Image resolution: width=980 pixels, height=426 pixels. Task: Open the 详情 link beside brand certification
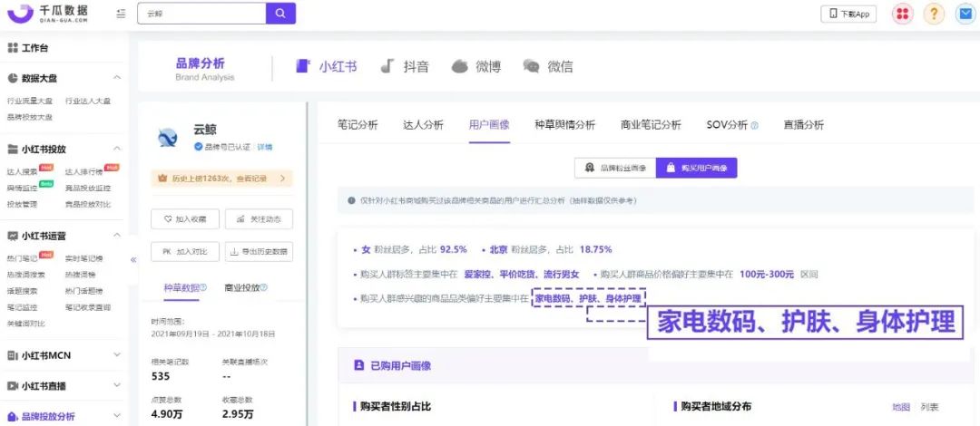265,147
